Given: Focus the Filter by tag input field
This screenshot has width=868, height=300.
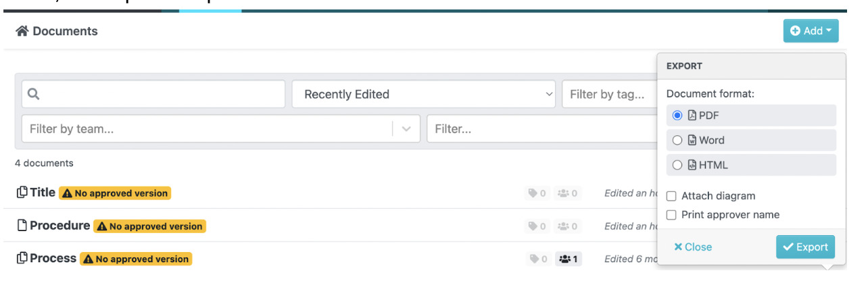Looking at the screenshot, I should pyautogui.click(x=608, y=95).
